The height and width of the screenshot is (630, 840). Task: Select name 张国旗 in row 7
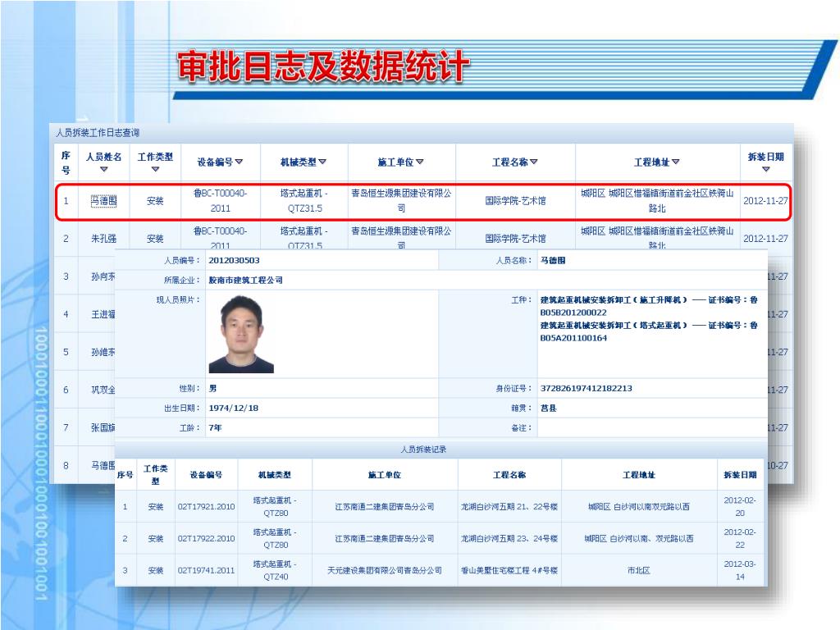pos(103,427)
